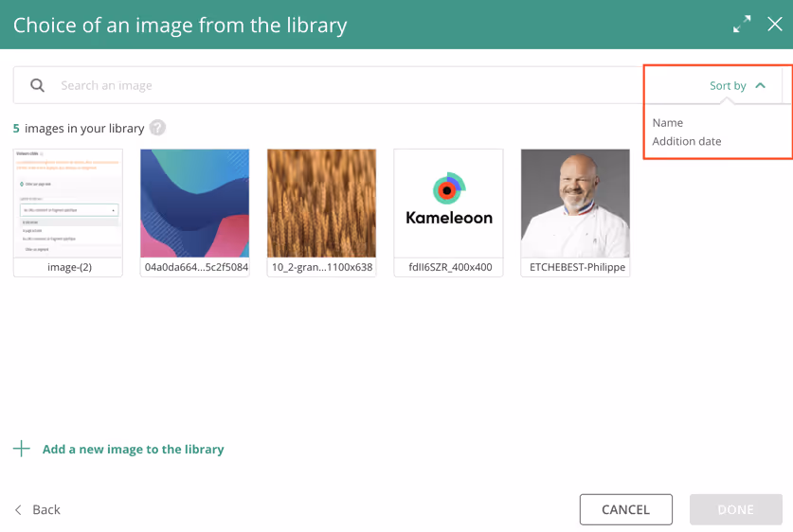The image size is (793, 532).
Task: Click the CANCEL button
Action: 625,509
